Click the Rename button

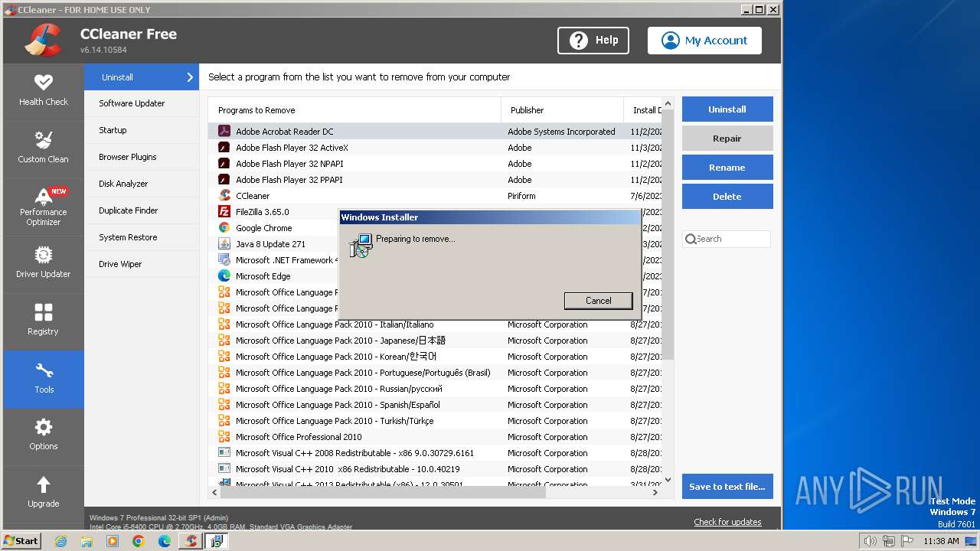coord(727,168)
